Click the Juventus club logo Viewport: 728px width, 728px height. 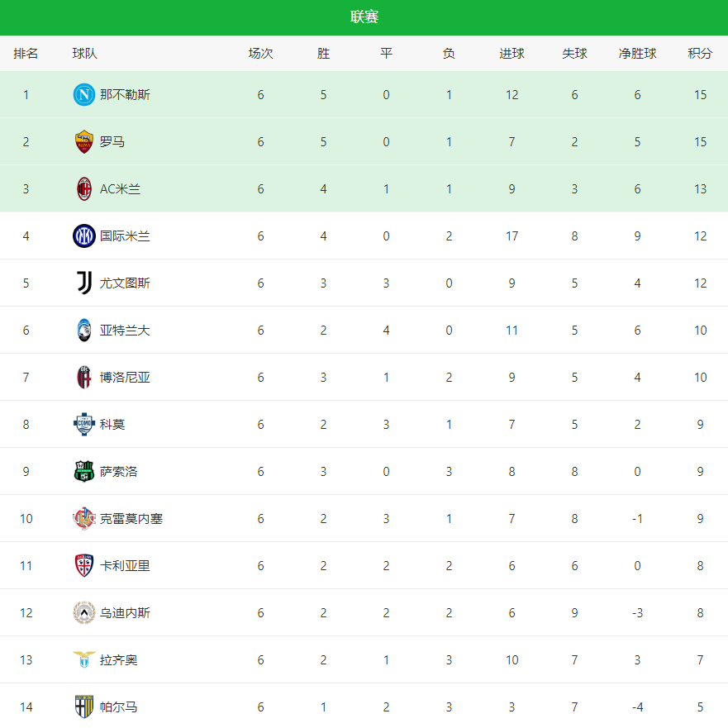(84, 283)
